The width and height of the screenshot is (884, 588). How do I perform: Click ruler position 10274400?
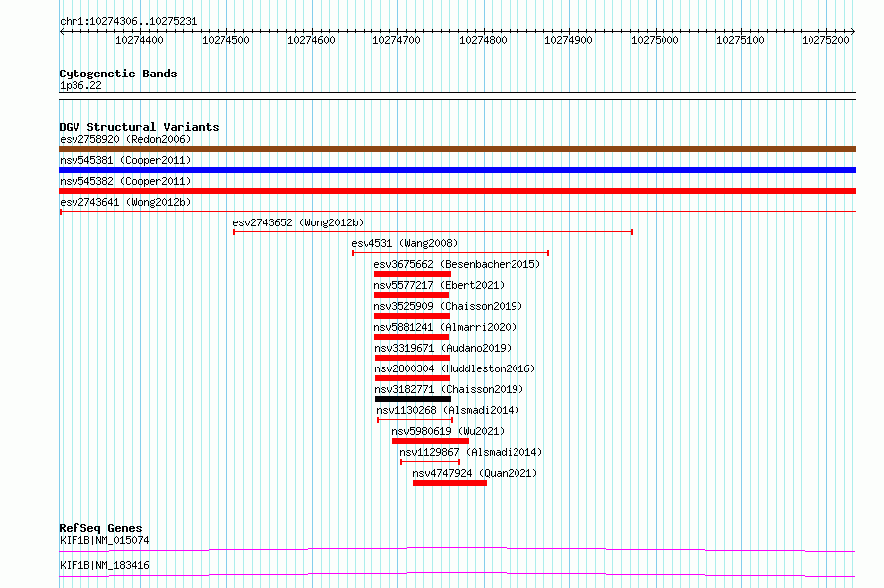click(139, 40)
